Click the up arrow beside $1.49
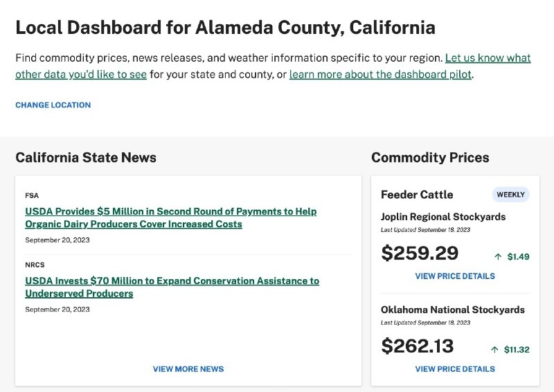 tap(498, 256)
